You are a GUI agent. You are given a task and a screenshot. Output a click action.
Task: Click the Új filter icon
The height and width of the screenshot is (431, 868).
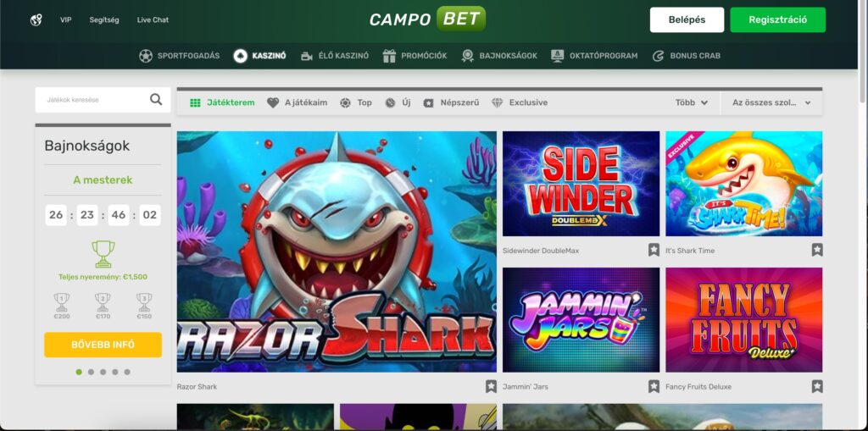pyautogui.click(x=390, y=103)
